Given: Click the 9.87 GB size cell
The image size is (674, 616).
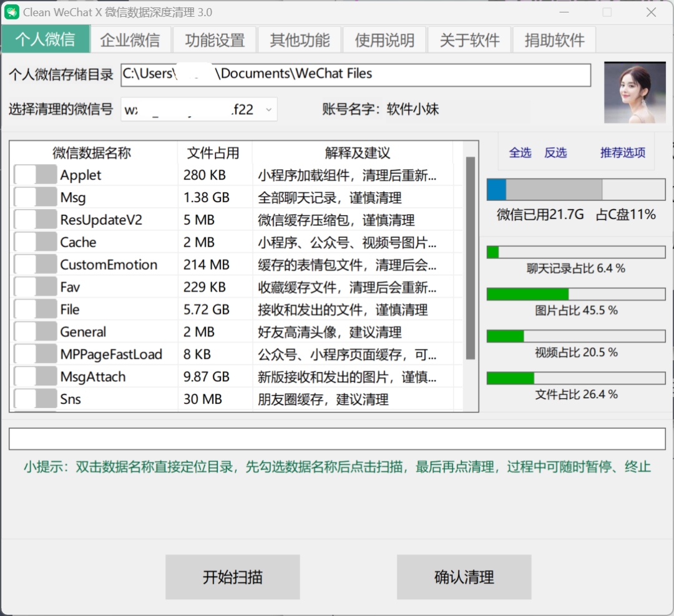Looking at the screenshot, I should coord(207,376).
